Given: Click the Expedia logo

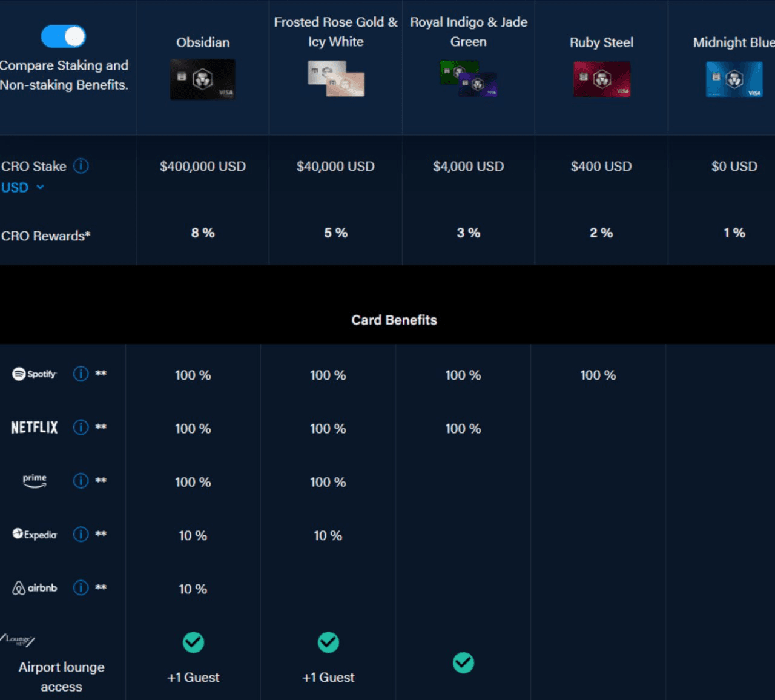Looking at the screenshot, I should pyautogui.click(x=35, y=534).
